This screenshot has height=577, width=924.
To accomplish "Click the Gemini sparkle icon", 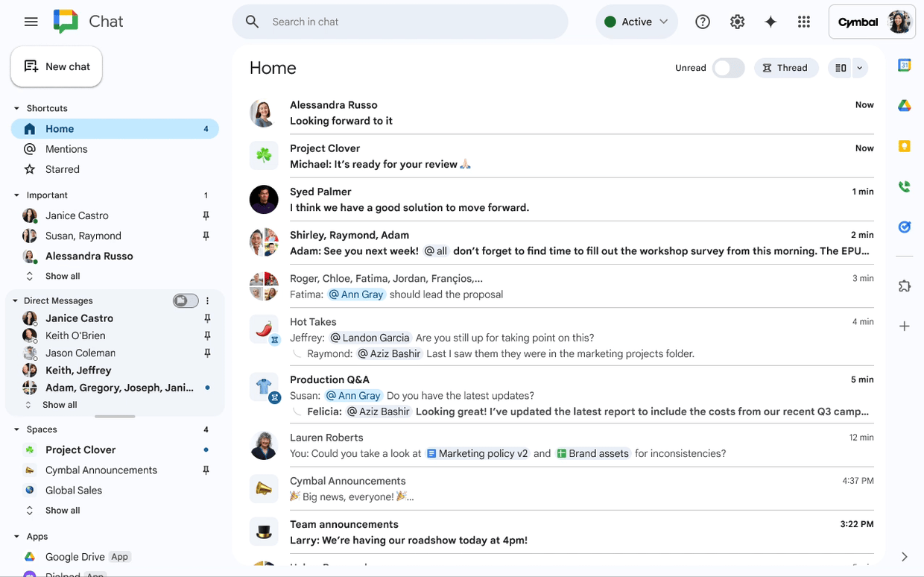I will tap(770, 22).
